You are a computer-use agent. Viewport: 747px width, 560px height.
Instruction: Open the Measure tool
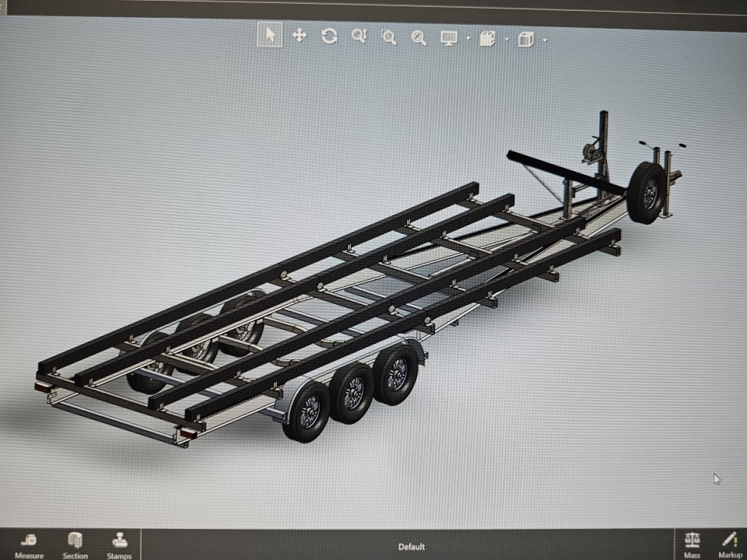coord(29,546)
